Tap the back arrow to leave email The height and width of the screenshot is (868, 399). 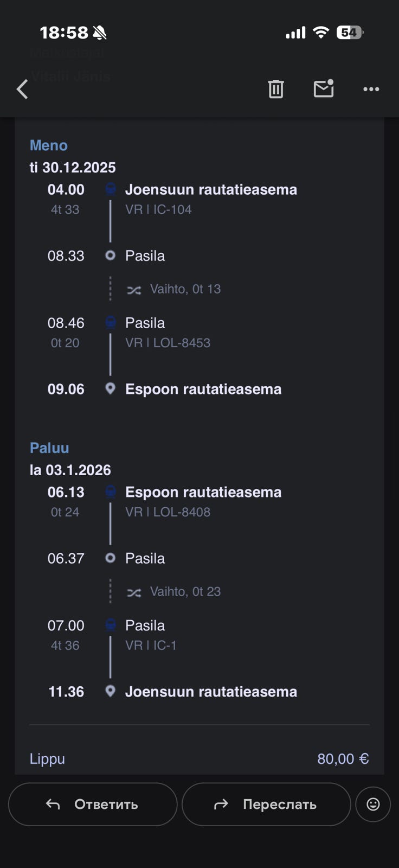[22, 89]
